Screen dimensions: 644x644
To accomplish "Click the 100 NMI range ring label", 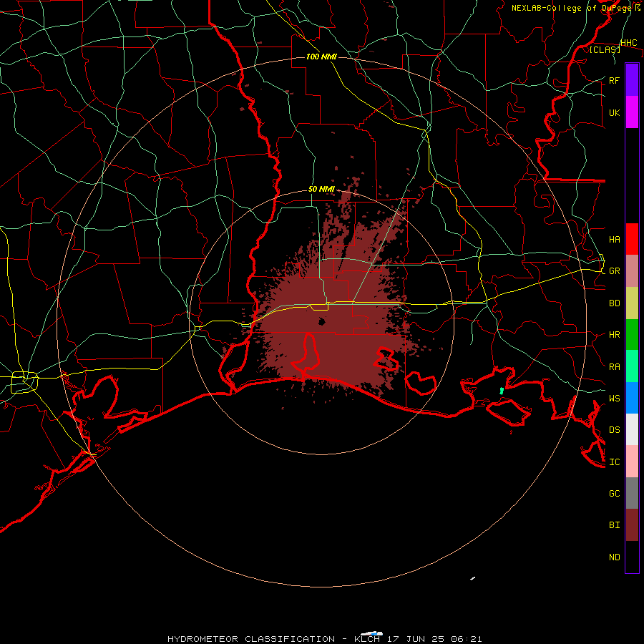I will point(321,57).
